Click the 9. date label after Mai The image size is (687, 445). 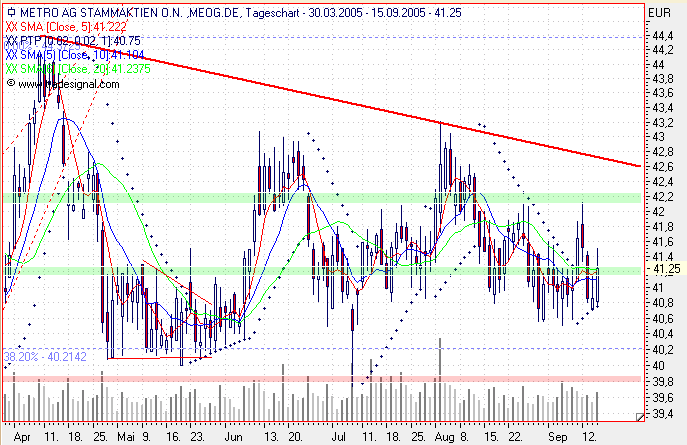point(147,437)
